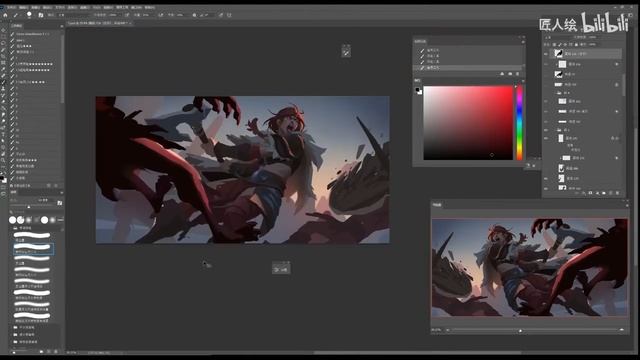Create a new layer group icon

click(604, 193)
